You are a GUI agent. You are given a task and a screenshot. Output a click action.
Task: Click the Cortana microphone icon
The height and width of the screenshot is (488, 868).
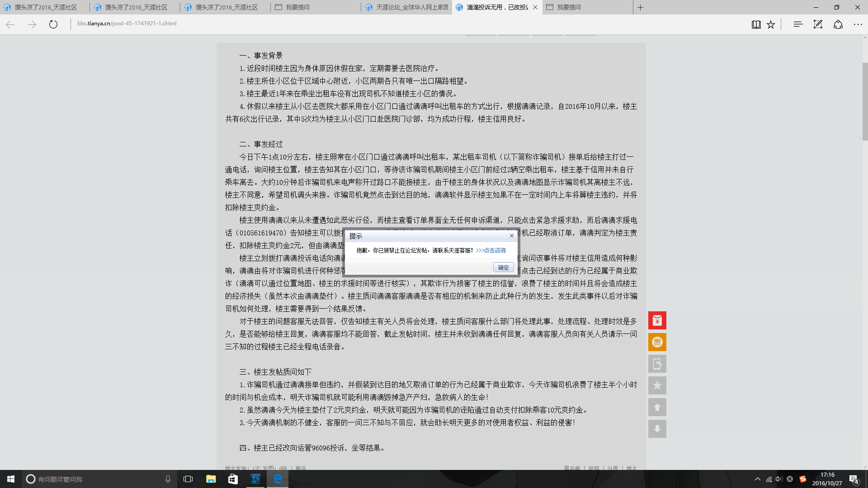point(168,479)
